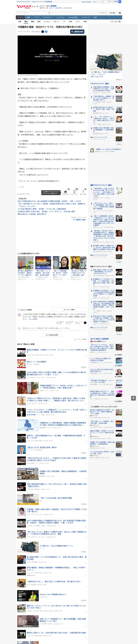Select the トップ navigation tab
Image resolution: width=138 pixels, height=644 pixels.
(x=20, y=17)
